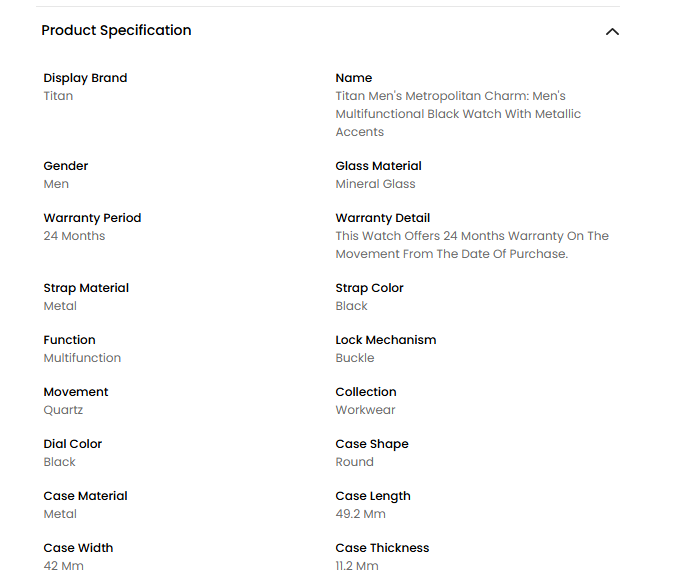The image size is (683, 587).
Task: Click the Product Specification heading
Action: [116, 30]
